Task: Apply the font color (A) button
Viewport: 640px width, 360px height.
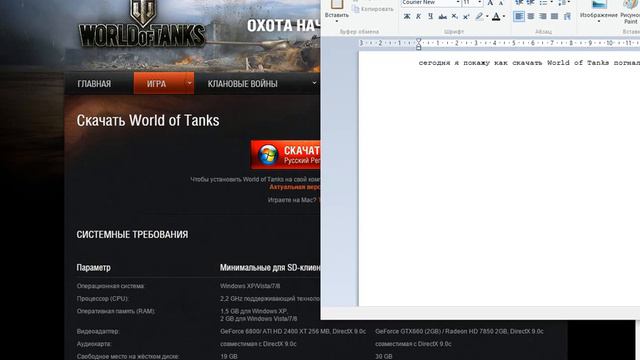Action: (496, 17)
